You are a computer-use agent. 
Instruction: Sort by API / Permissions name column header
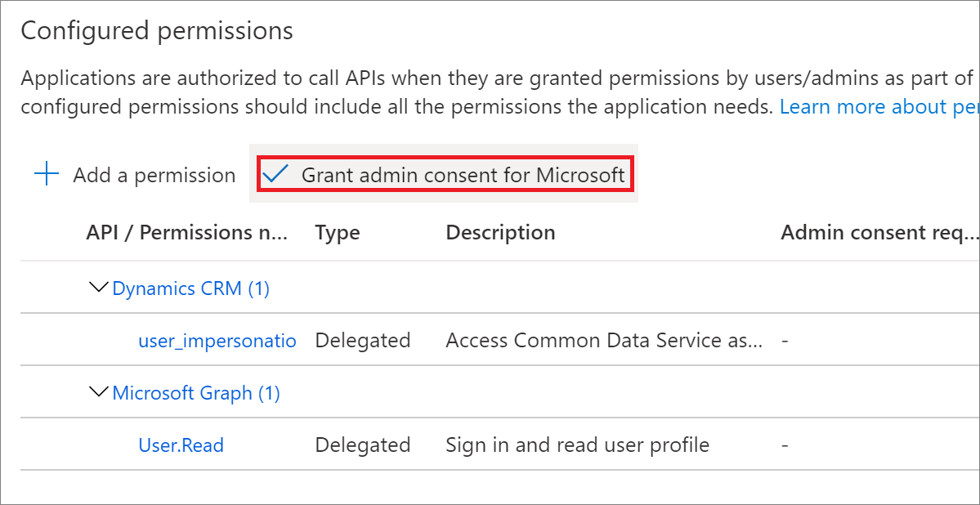(x=187, y=233)
